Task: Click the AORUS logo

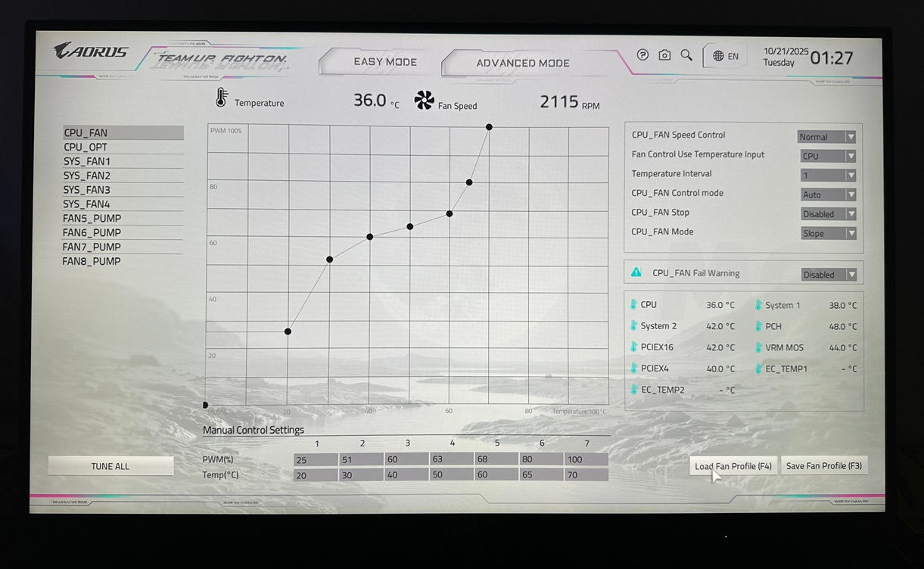Action: [91, 51]
